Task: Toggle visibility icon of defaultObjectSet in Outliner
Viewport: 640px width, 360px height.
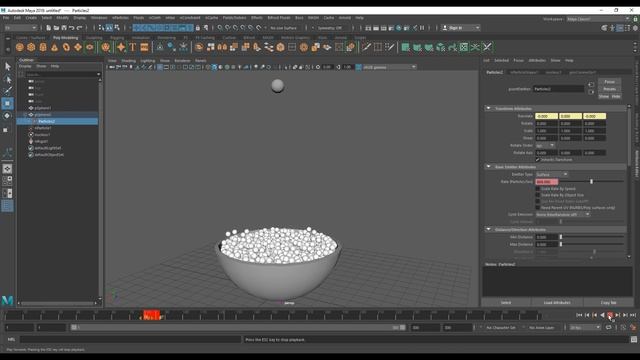Action: (31, 155)
